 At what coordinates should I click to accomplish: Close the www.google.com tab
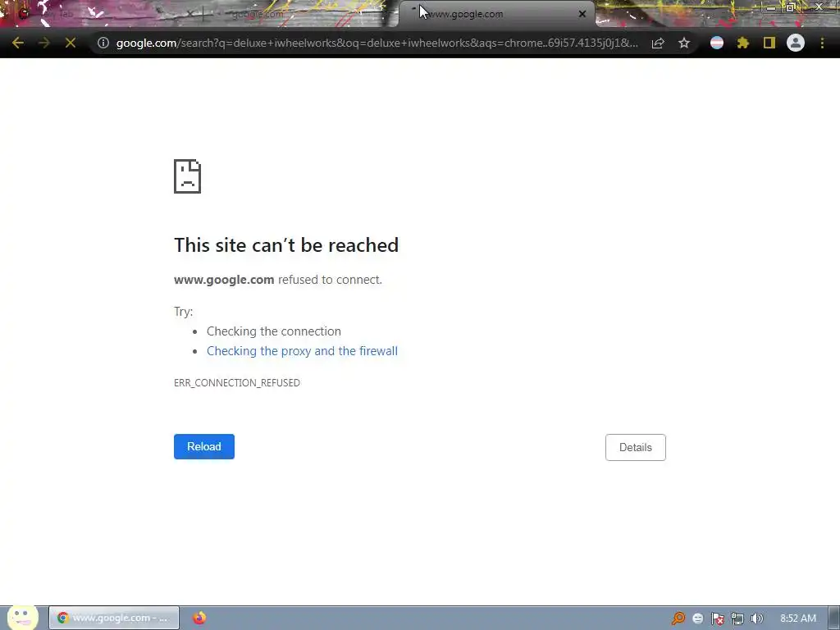pos(582,14)
